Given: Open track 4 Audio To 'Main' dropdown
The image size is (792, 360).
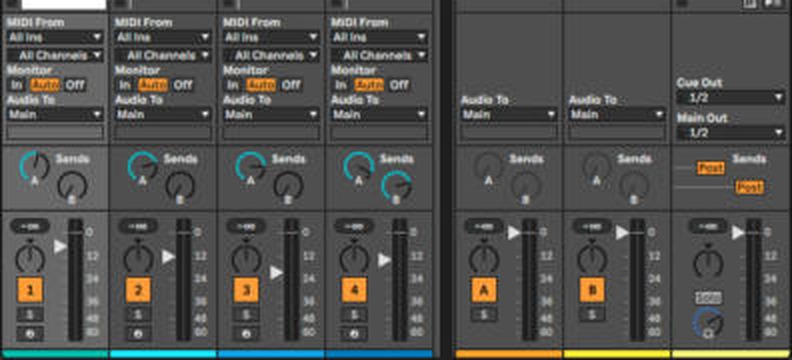Looking at the screenshot, I should (x=379, y=114).
